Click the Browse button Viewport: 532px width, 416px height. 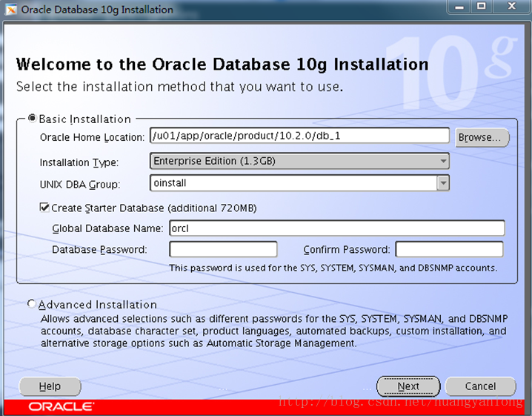point(482,137)
